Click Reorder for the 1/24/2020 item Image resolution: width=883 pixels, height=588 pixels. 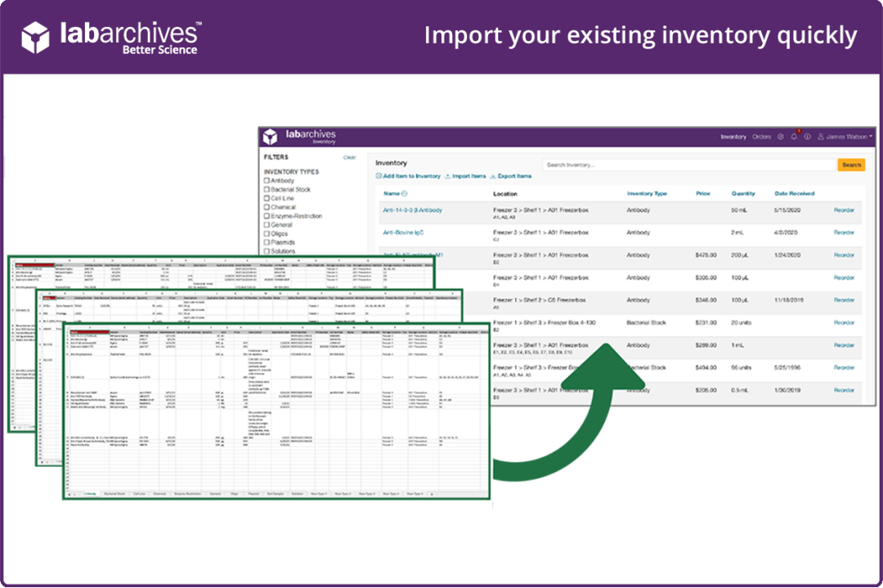pyautogui.click(x=844, y=255)
